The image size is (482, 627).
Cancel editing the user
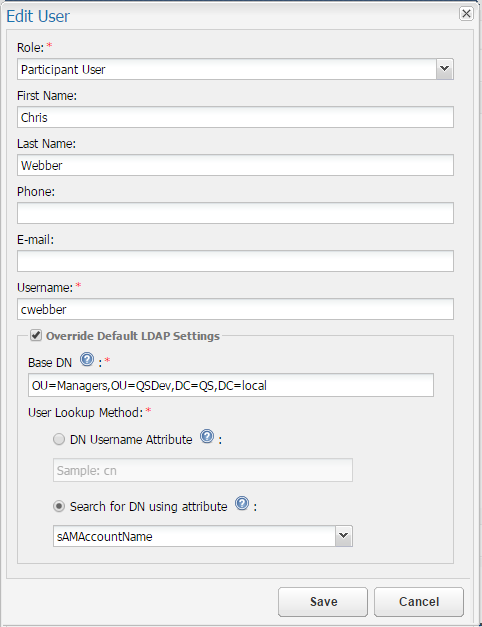[419, 602]
